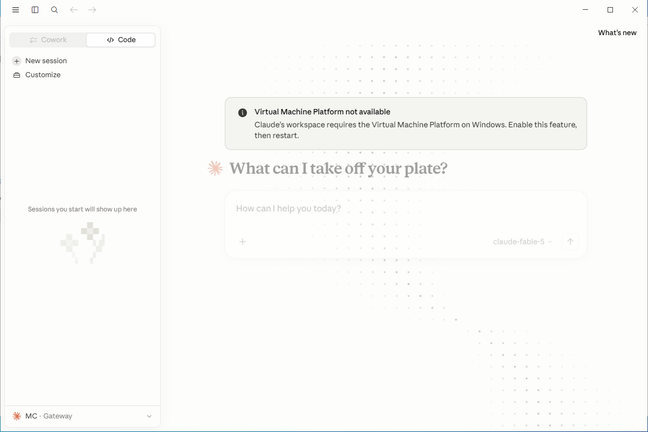The height and width of the screenshot is (432, 648).
Task: Click the 'Sessions you start will show up here' text
Action: [82, 209]
